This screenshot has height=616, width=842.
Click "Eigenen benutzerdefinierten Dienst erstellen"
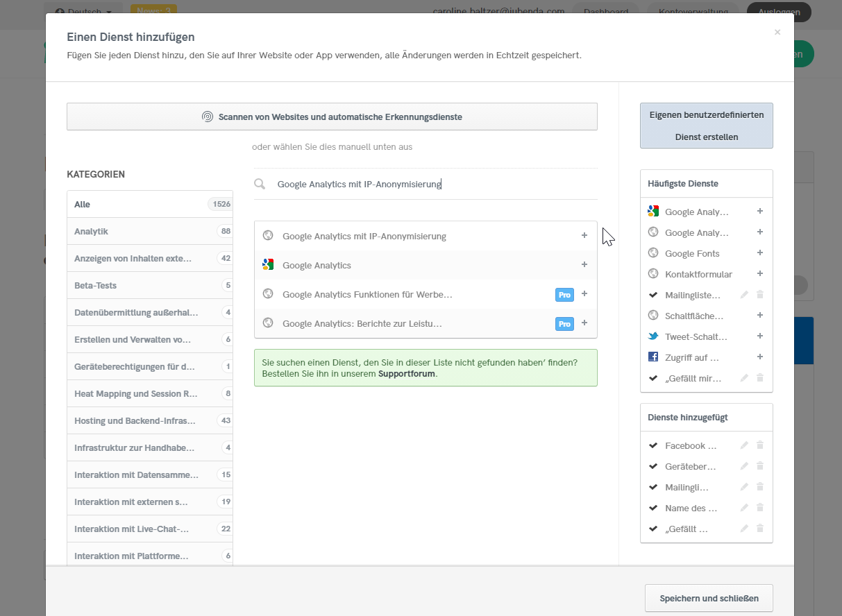[706, 126]
